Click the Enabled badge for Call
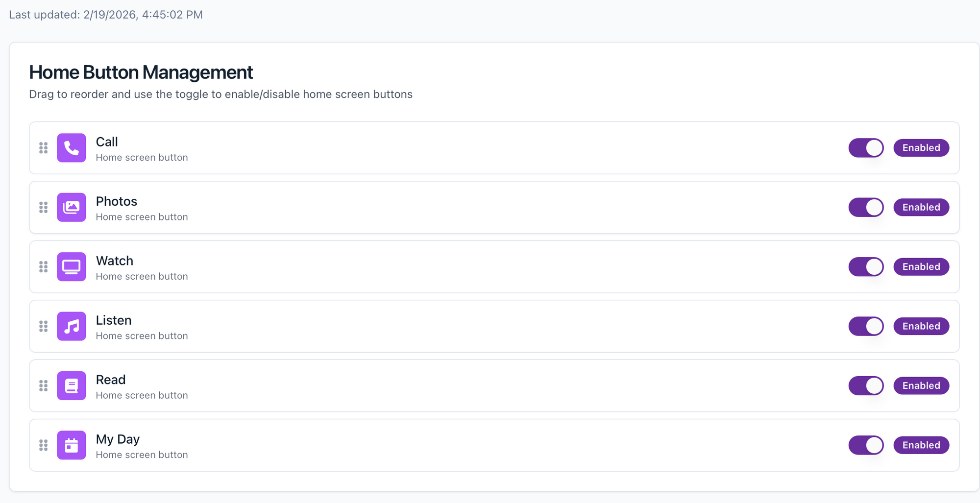The image size is (980, 503). [921, 148]
